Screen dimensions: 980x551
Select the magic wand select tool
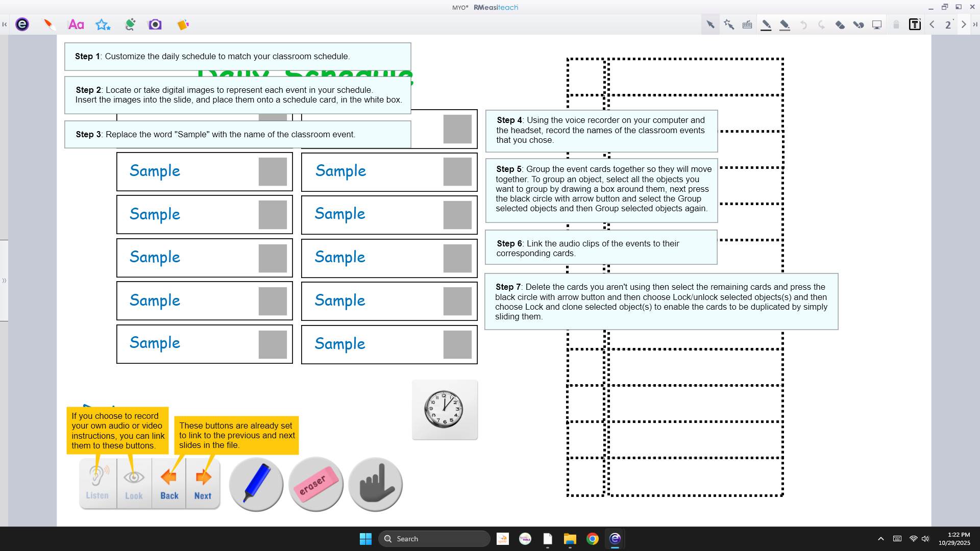pos(728,24)
